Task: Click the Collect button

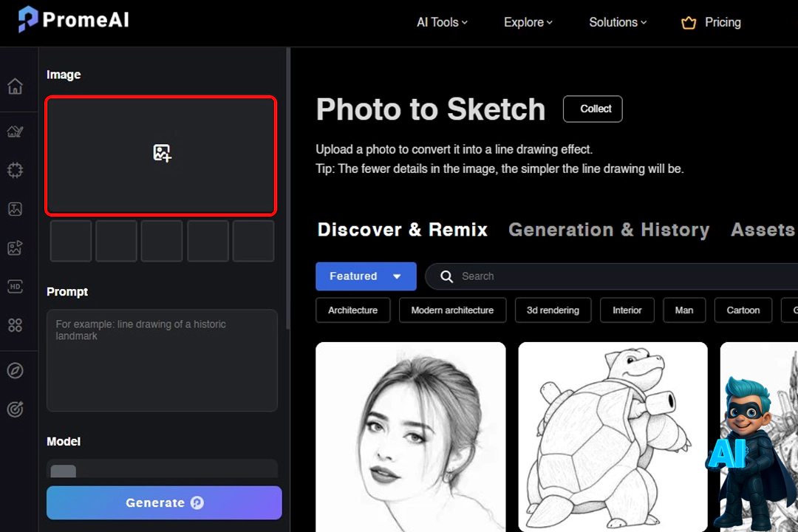Action: tap(593, 109)
